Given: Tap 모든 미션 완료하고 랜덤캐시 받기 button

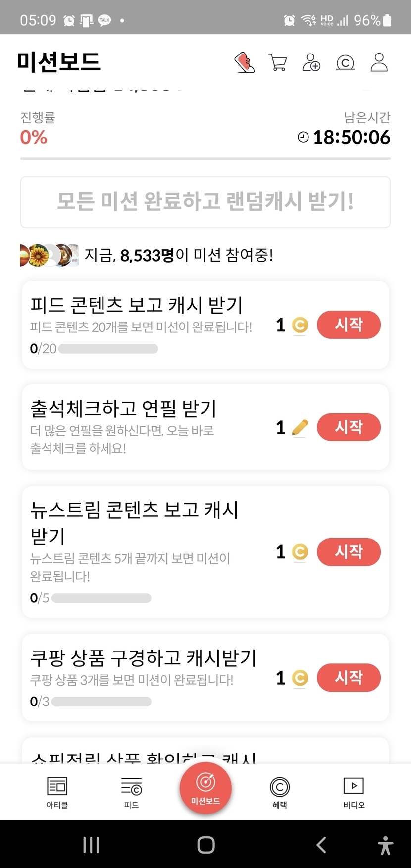Looking at the screenshot, I should click(x=205, y=202).
